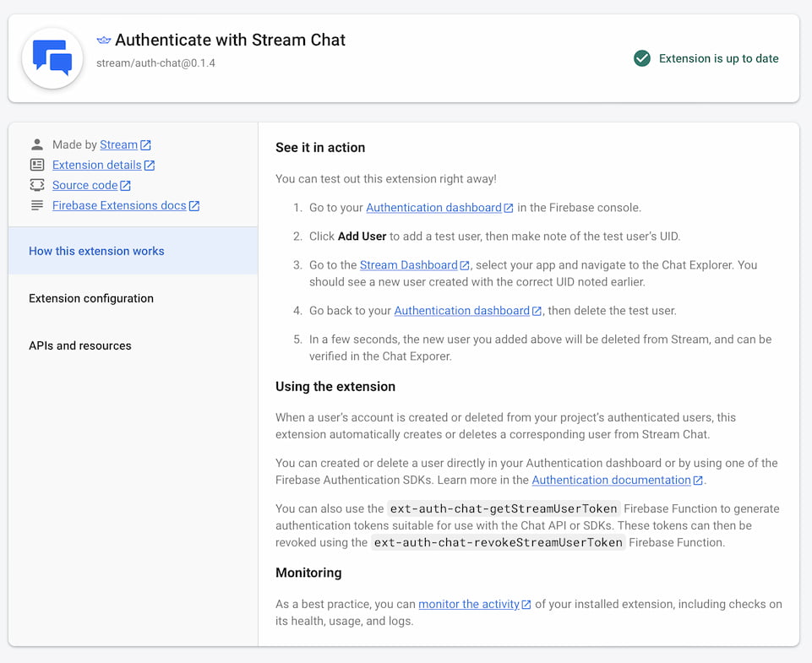Open the Stream publisher link

click(x=118, y=144)
